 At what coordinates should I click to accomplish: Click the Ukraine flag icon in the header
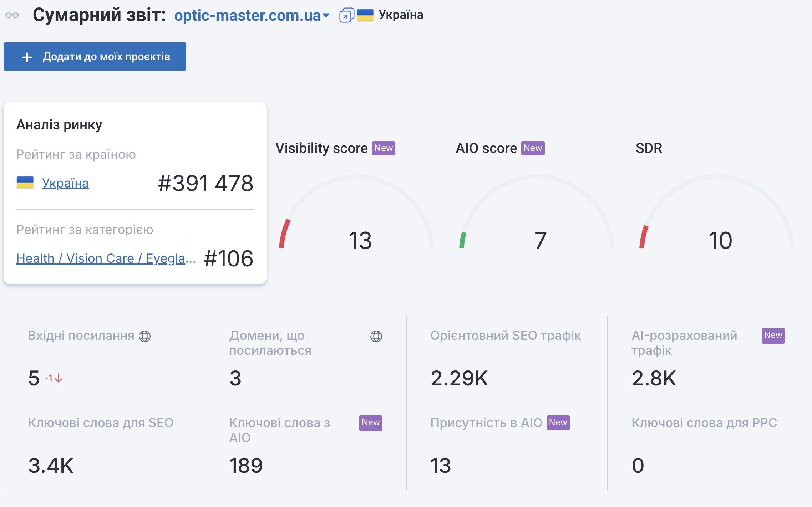(x=365, y=15)
